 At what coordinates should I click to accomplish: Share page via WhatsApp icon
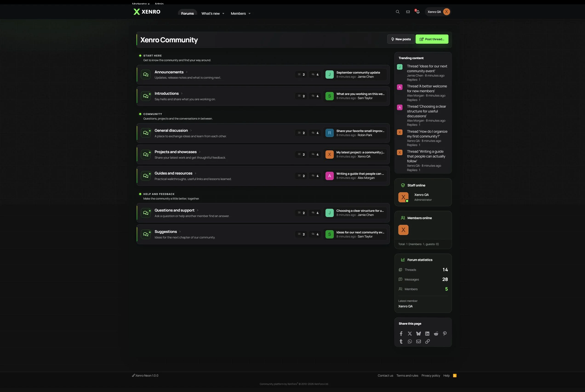click(x=410, y=341)
